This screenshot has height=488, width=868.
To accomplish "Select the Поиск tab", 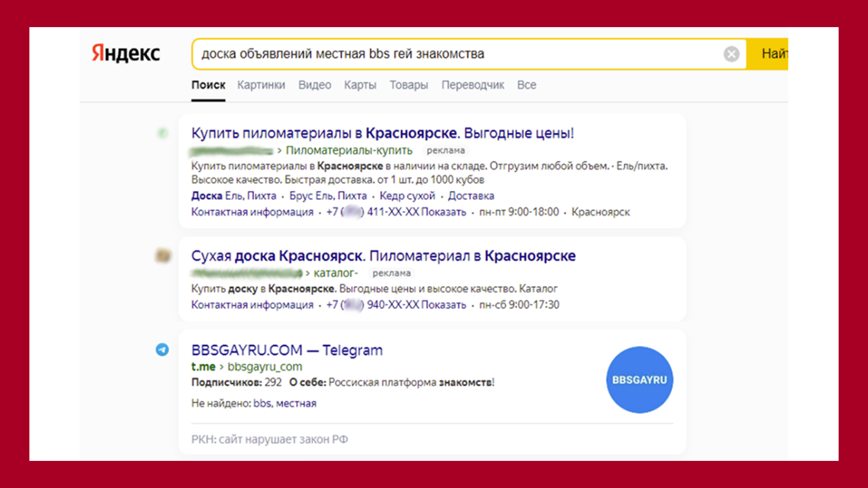I will pos(208,85).
